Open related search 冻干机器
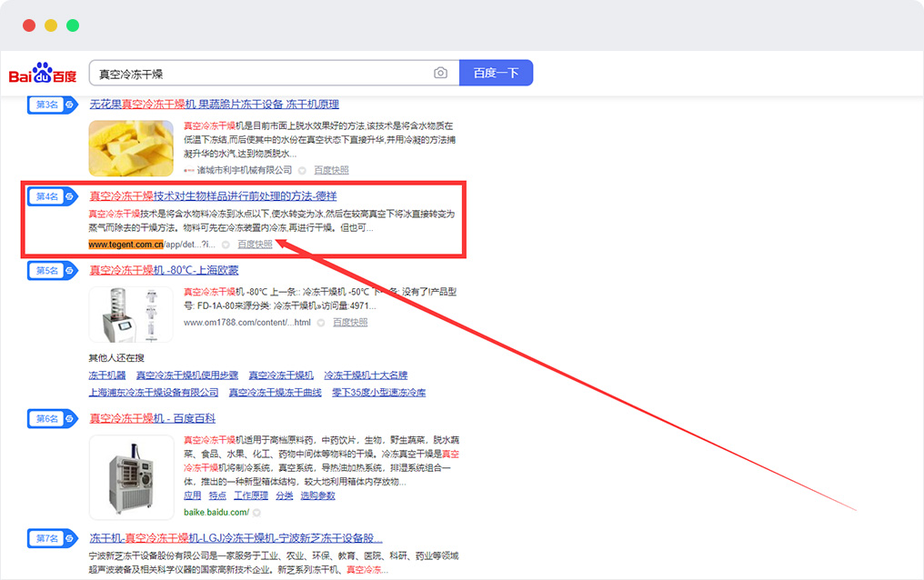This screenshot has height=580, width=924. coord(107,375)
